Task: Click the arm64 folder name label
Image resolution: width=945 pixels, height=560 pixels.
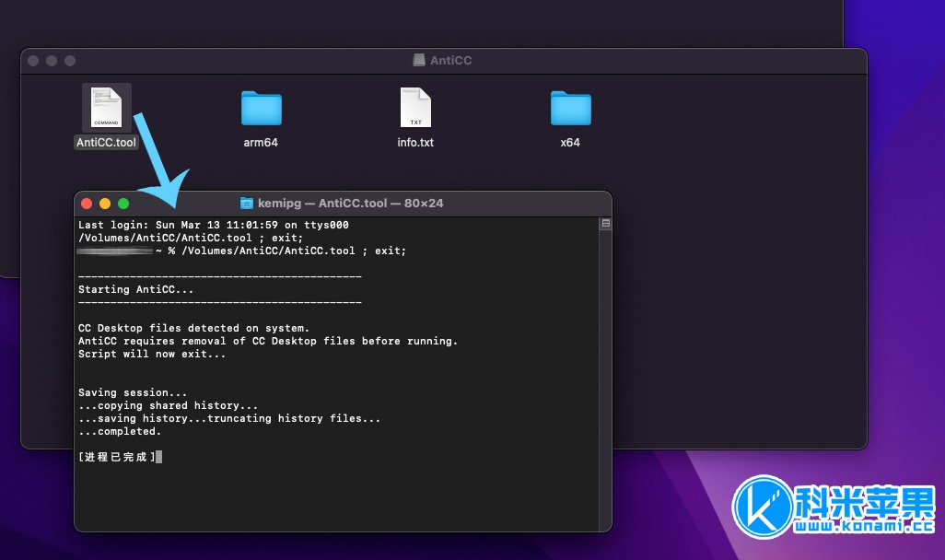Action: coord(261,142)
